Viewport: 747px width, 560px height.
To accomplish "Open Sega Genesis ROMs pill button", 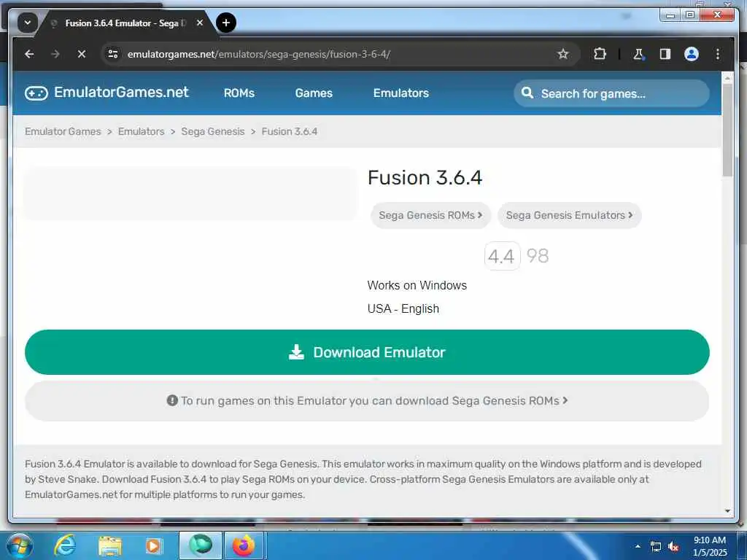I will (x=430, y=215).
